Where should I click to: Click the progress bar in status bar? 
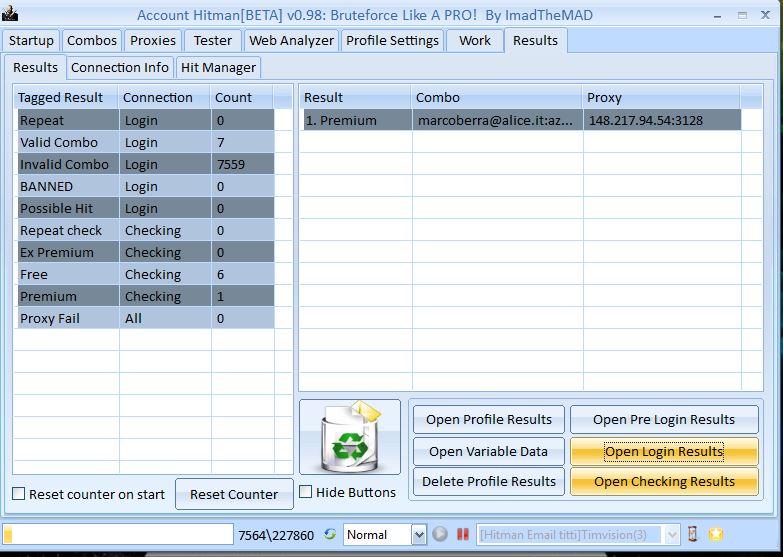(118, 534)
